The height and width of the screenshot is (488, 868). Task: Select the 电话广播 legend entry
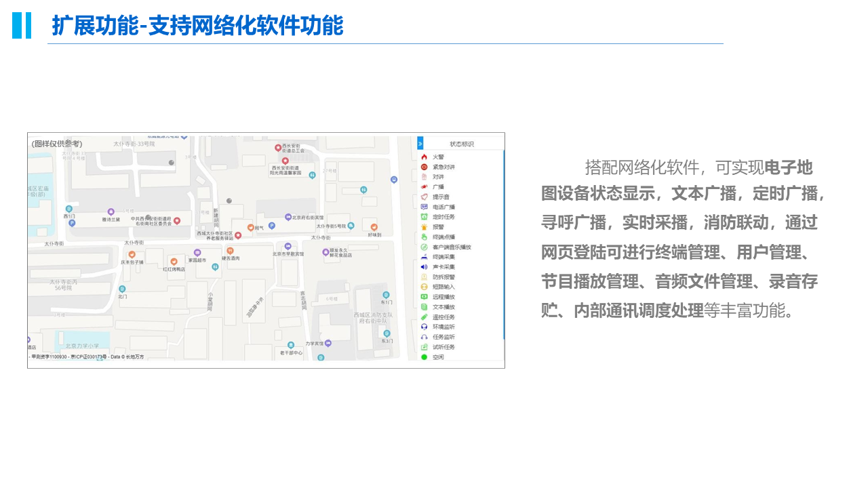tap(443, 207)
